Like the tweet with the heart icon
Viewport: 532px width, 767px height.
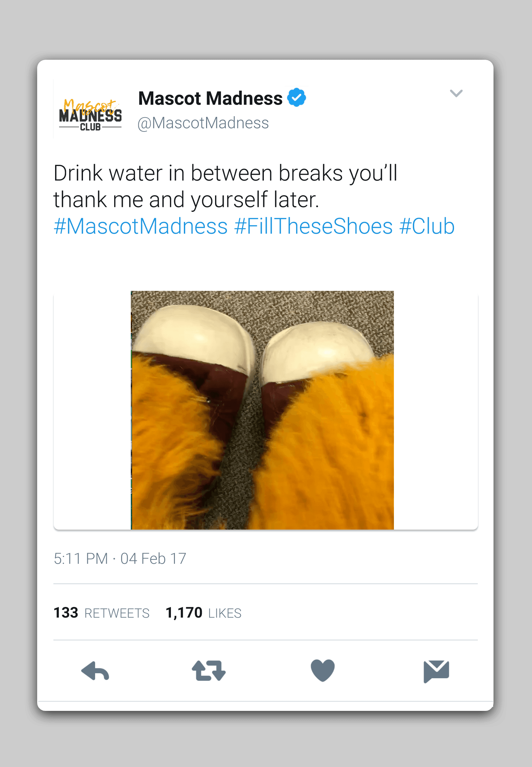322,670
